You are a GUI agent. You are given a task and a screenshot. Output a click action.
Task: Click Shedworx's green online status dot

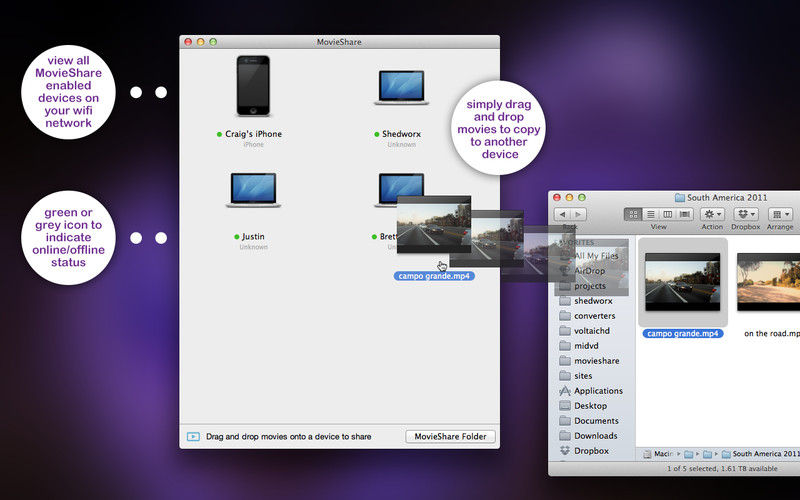(377, 134)
